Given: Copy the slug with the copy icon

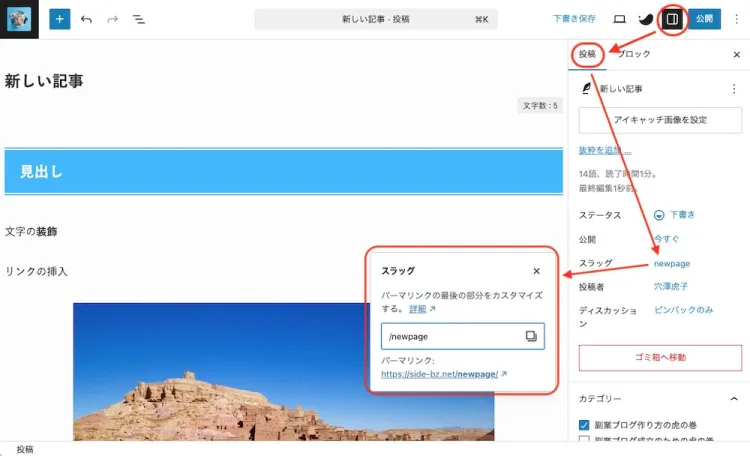Looking at the screenshot, I should (x=531, y=336).
